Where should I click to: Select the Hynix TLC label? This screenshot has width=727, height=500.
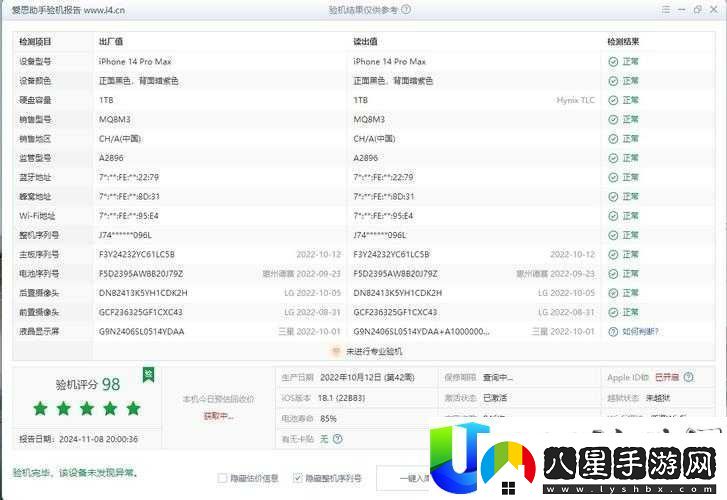tap(575, 100)
